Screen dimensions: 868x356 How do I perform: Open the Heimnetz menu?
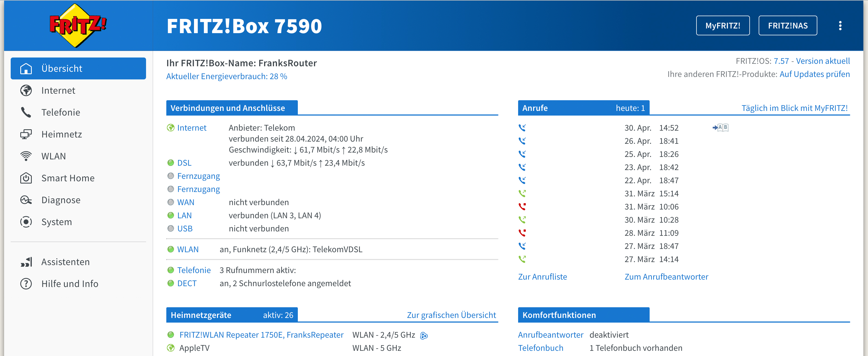coord(78,134)
